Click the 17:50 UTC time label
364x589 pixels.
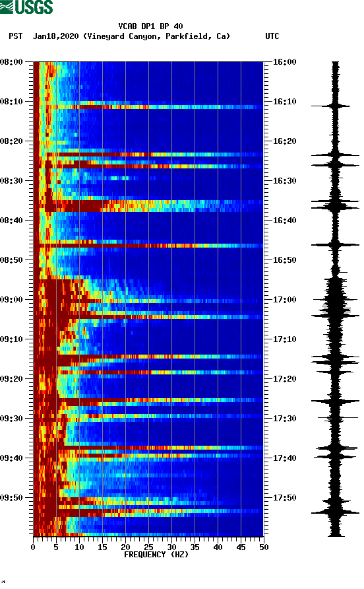pyautogui.click(x=284, y=498)
